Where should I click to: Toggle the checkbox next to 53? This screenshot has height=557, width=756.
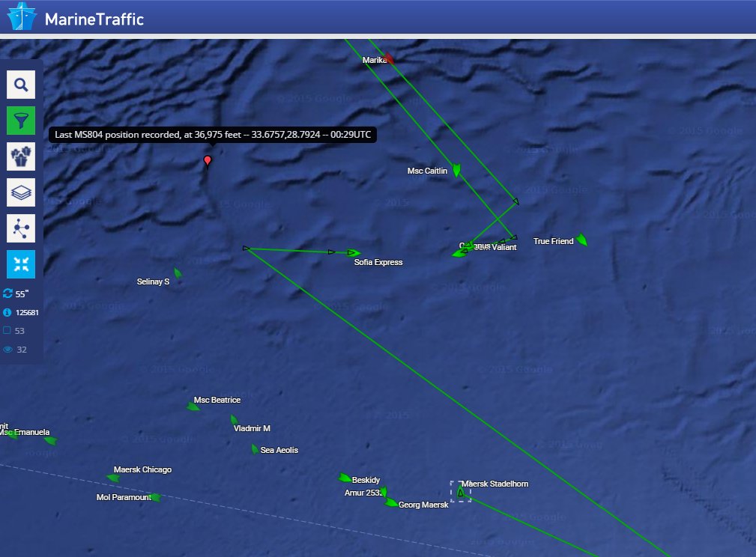(7, 331)
